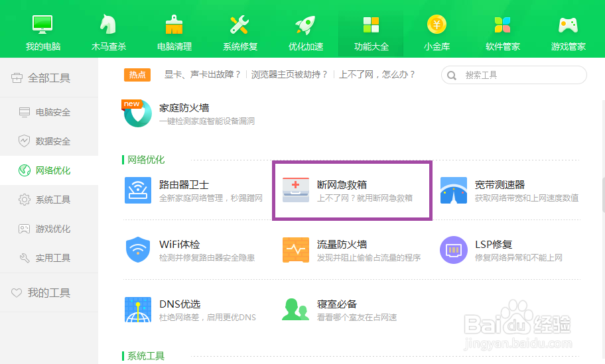Click the search magnifier icon

452,75
